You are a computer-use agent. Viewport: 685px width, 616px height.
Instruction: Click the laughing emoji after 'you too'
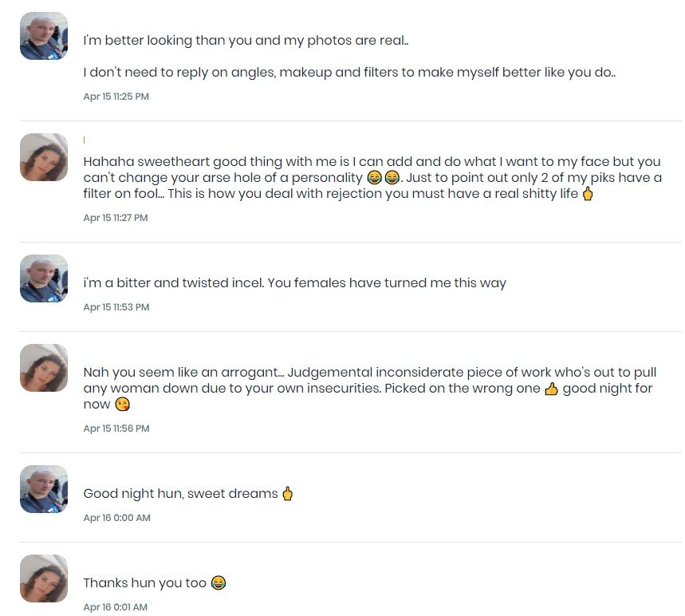coord(218,582)
